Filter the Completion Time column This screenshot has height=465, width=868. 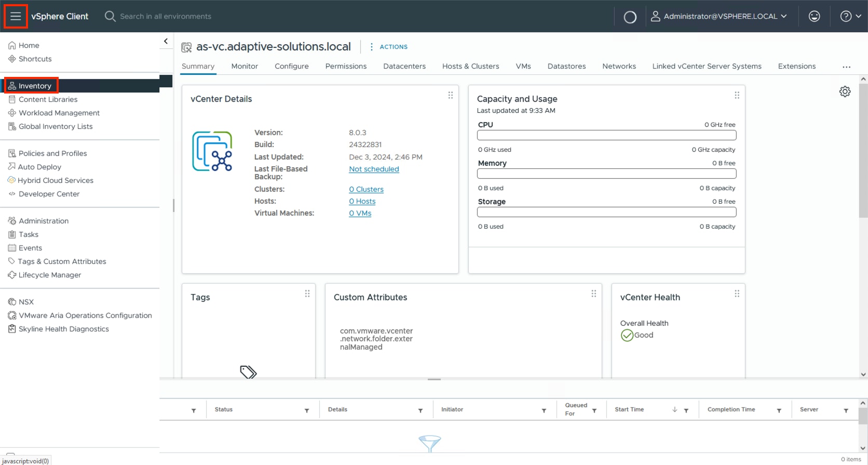779,410
